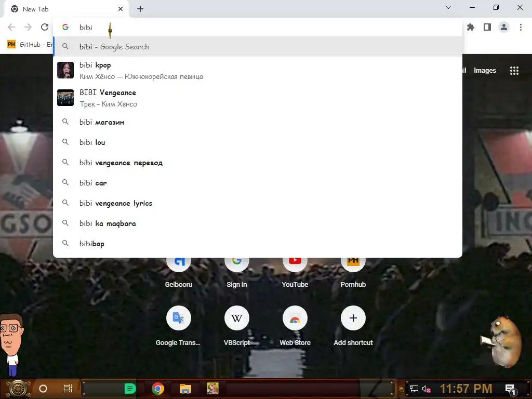Screen dimensions: 532x399
Task: Click the cartoon man desktop character
Action: (11, 344)
